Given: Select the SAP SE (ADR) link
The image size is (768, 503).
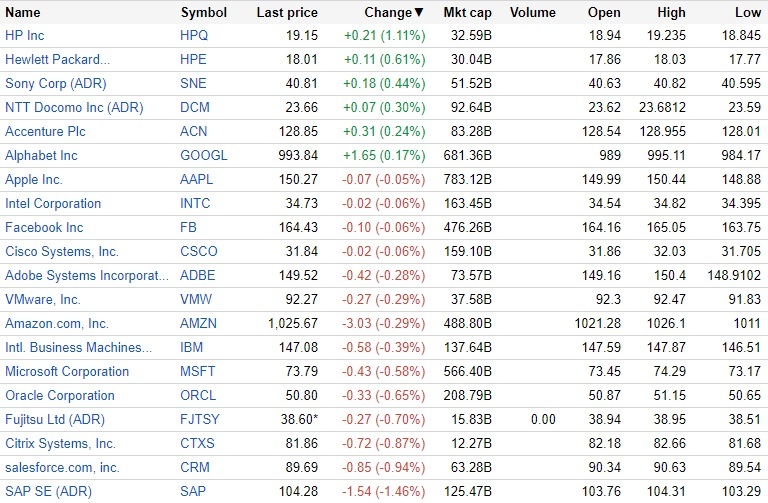Looking at the screenshot, I should [46, 492].
